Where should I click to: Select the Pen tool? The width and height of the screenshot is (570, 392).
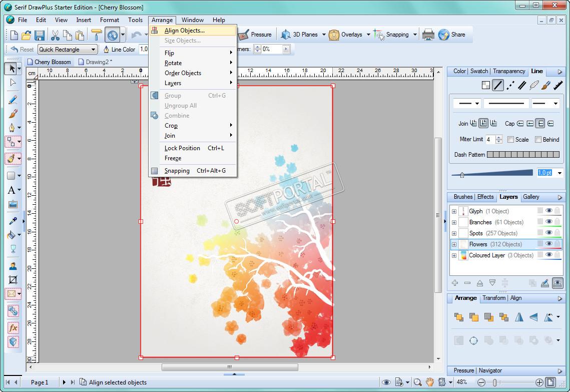(x=12, y=128)
